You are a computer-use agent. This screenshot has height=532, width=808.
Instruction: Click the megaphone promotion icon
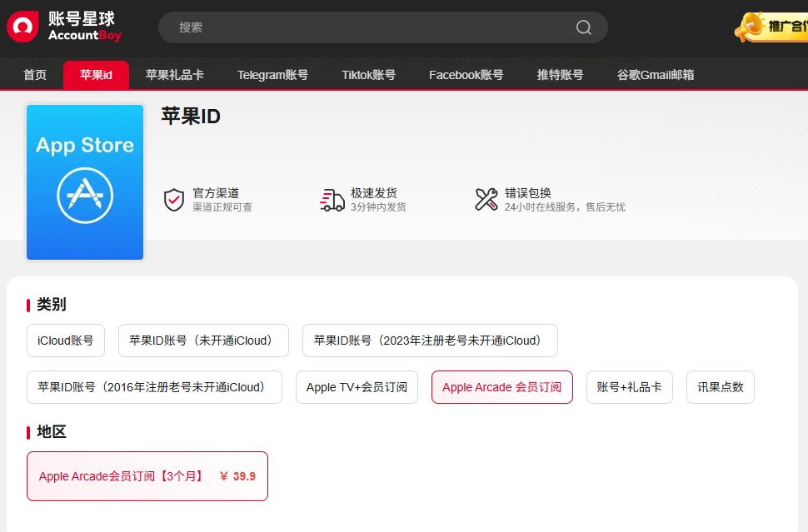(751, 27)
